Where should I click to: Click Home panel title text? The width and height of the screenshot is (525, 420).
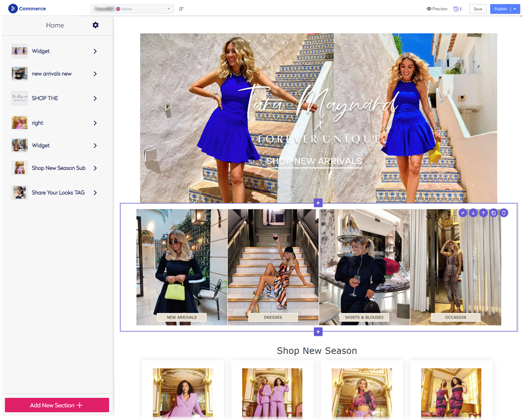pyautogui.click(x=55, y=25)
